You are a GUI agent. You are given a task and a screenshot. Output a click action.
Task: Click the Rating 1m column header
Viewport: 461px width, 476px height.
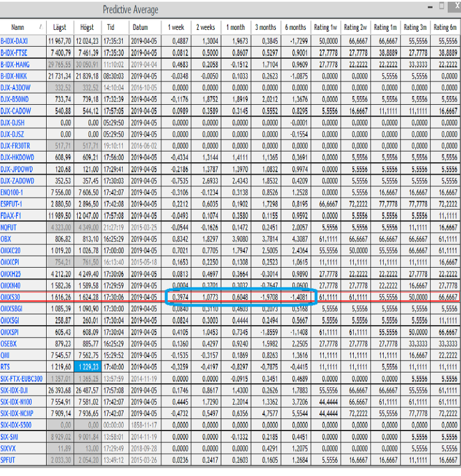(x=385, y=28)
